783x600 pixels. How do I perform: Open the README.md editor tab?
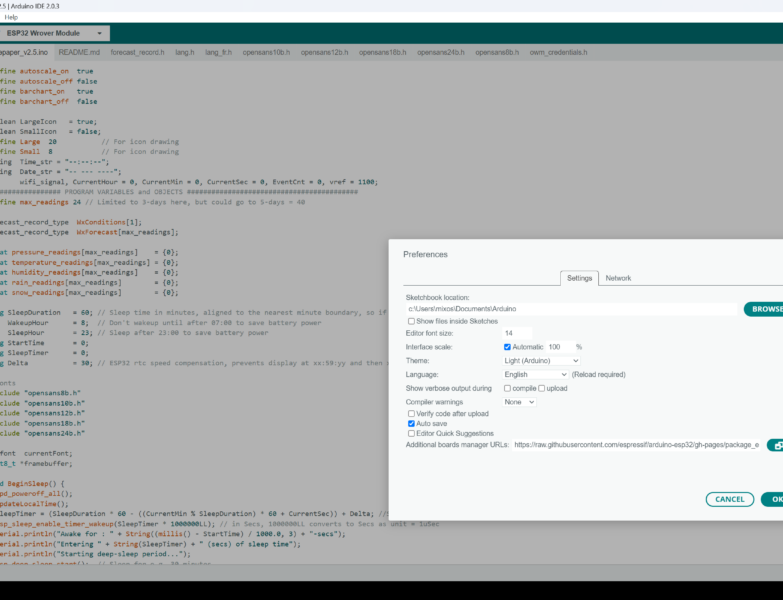coord(79,52)
